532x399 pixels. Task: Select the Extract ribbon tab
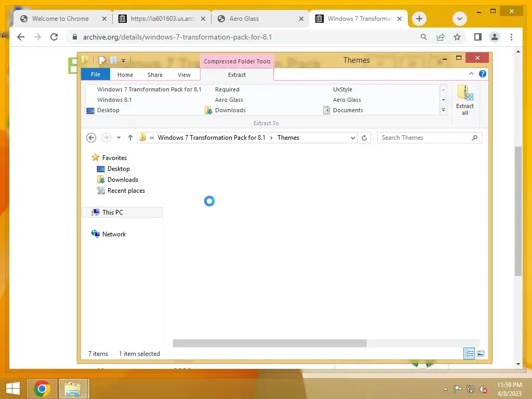237,75
